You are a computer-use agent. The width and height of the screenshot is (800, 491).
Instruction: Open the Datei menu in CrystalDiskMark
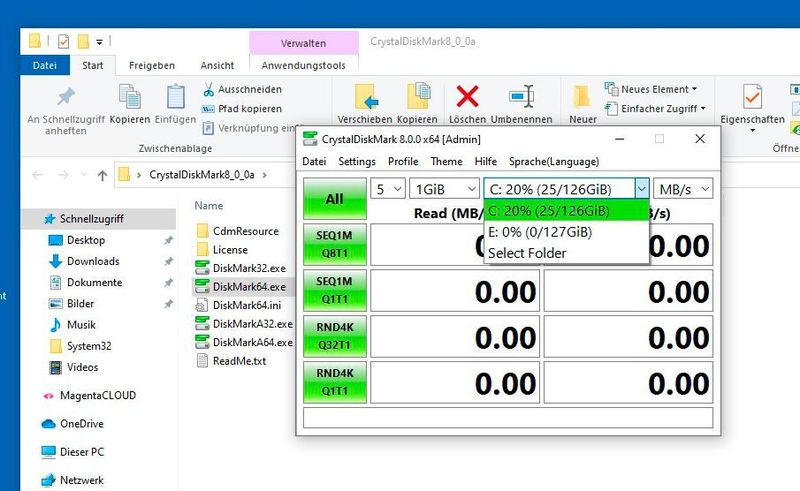tap(314, 162)
